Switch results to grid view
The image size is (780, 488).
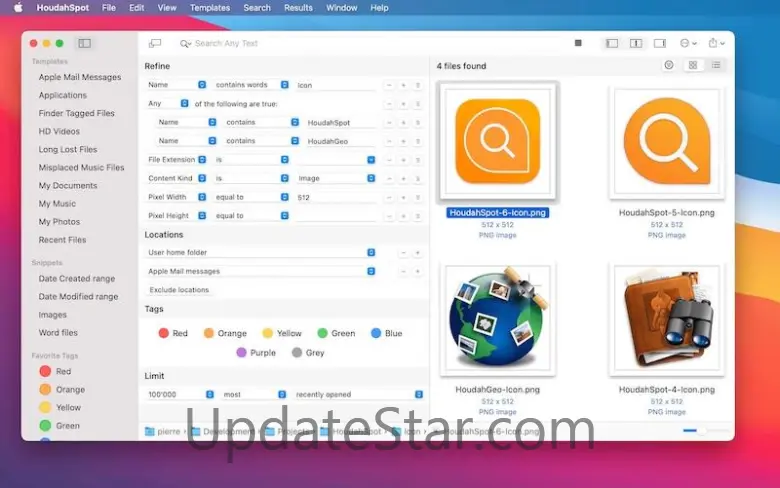(x=693, y=65)
